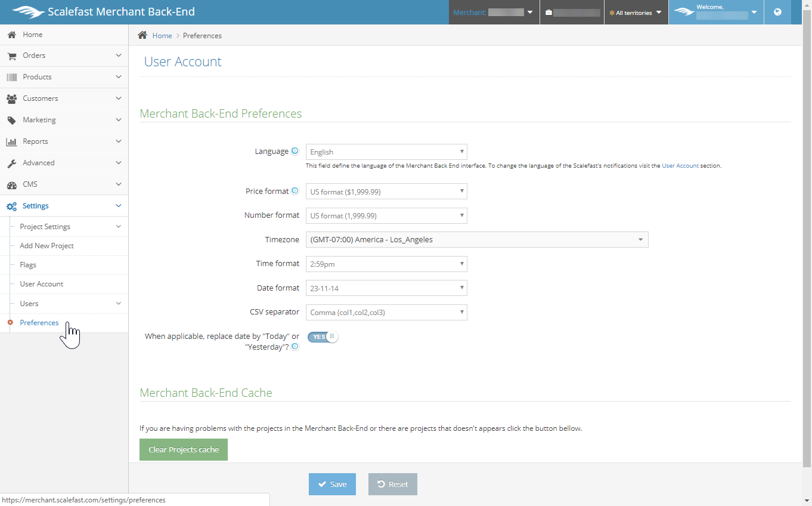Click the globe icon in top bar
Viewport: 812px width, 506px height.
pos(777,12)
